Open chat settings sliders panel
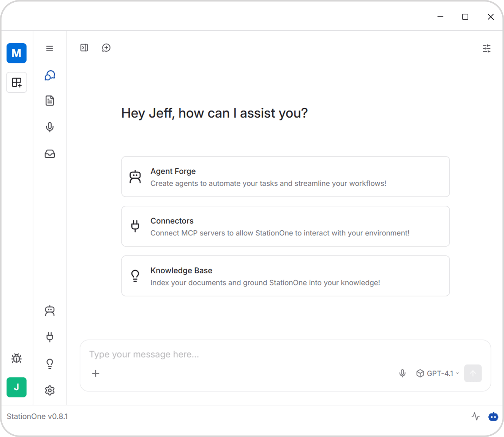504x437 pixels. 487,49
